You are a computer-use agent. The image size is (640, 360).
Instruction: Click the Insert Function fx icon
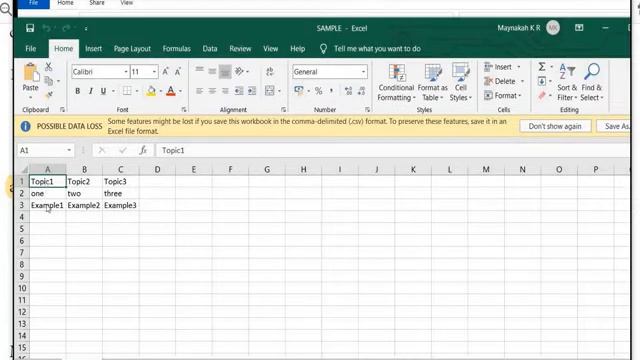tap(143, 150)
